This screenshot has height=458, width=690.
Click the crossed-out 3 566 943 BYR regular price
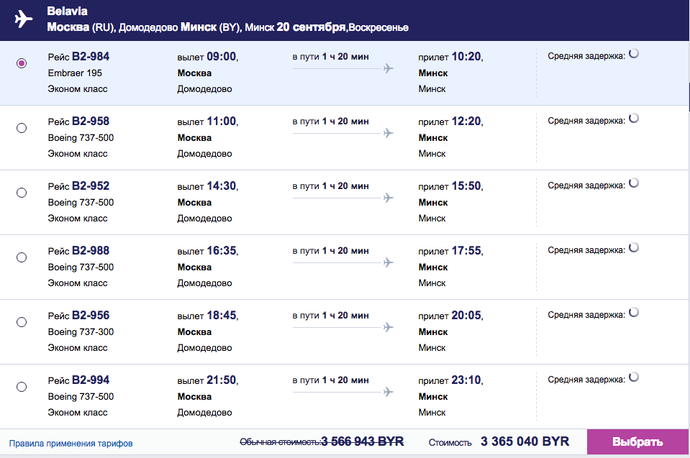pyautogui.click(x=362, y=441)
